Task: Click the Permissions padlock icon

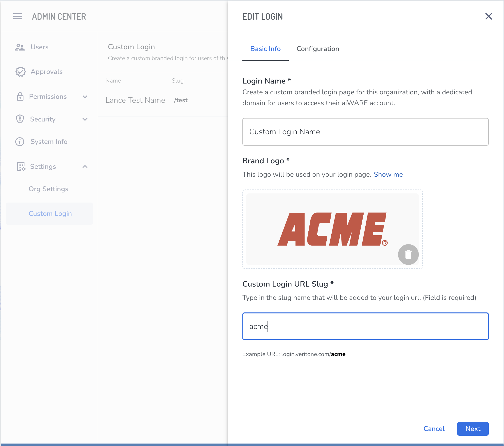Action: [20, 96]
